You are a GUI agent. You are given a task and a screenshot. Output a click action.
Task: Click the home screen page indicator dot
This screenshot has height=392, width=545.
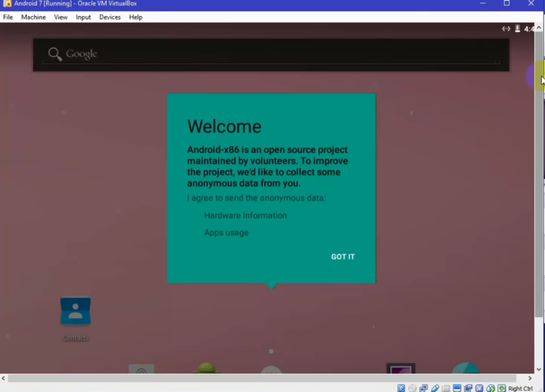[271, 352]
